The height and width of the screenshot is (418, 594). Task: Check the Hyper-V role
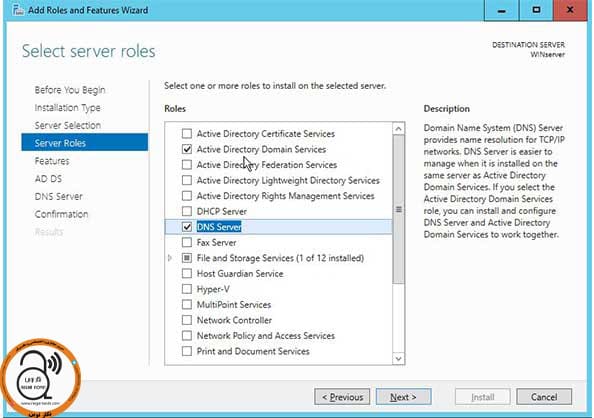coord(187,289)
